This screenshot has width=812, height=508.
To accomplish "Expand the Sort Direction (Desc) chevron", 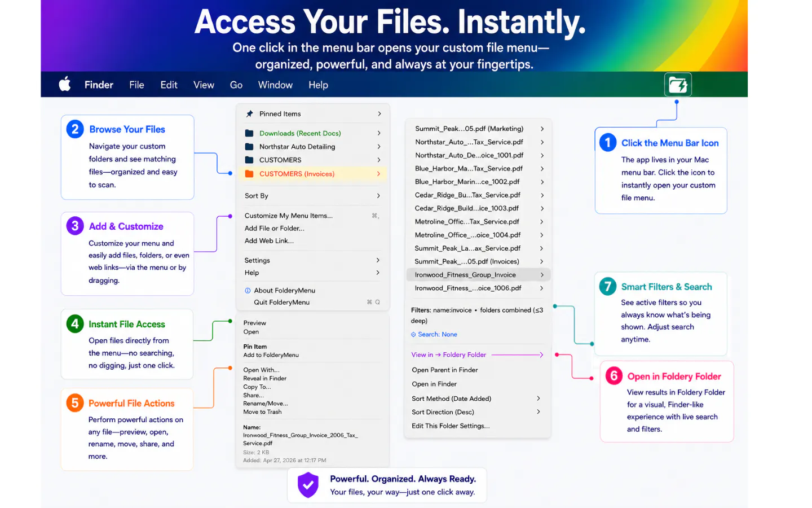I will tap(539, 412).
